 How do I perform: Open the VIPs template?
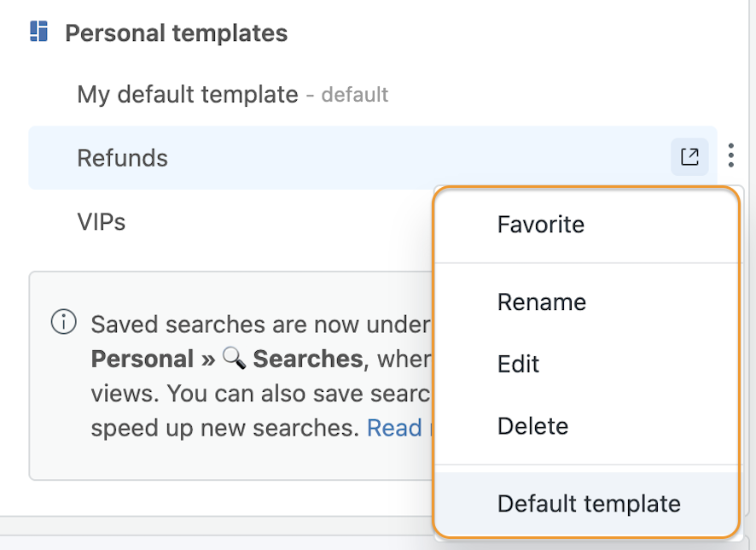102,222
